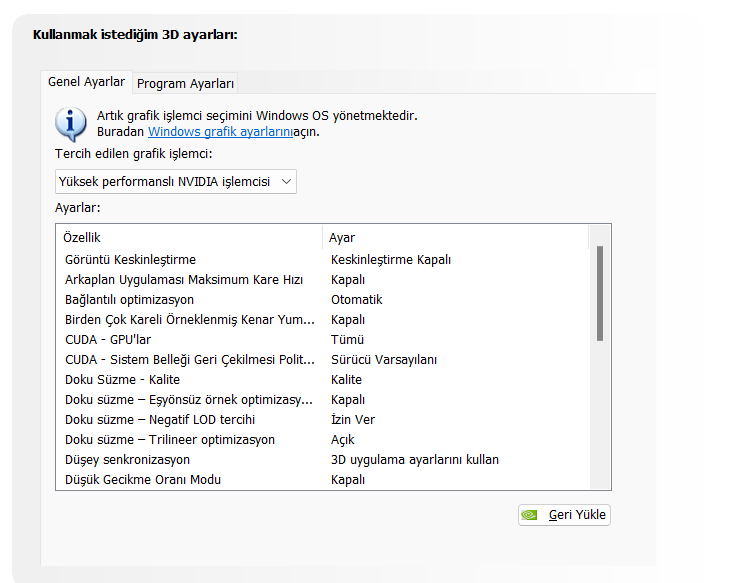Click the Otomatik value for Bağlantılı optimizasyon
Screen dimensions: 742x583
click(x=356, y=300)
